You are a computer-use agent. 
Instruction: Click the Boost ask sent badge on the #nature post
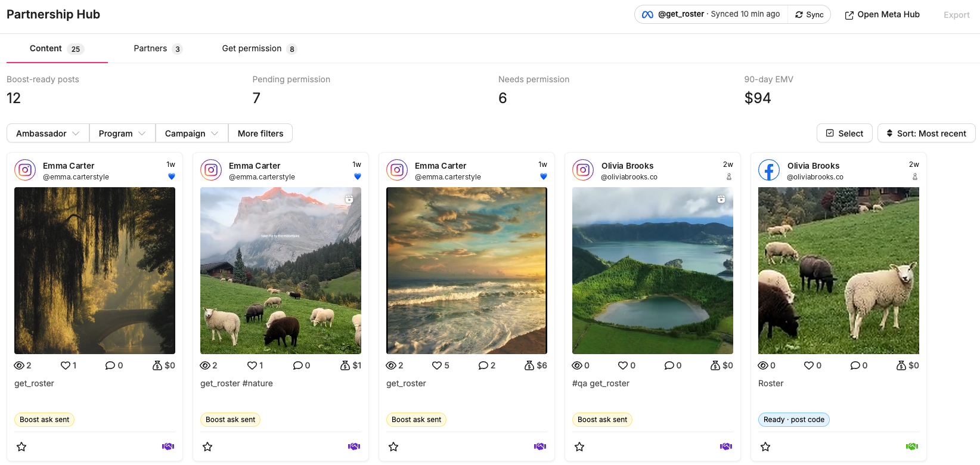point(230,420)
